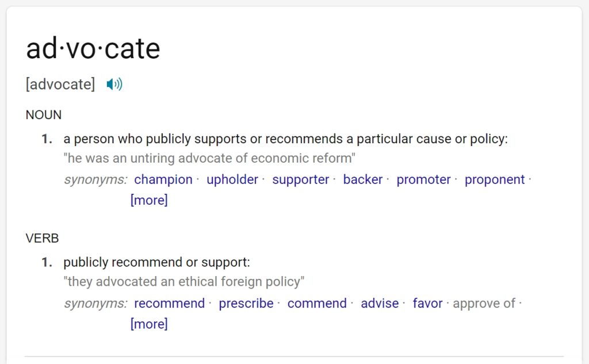
Task: Open the synonym link backer
Action: pyautogui.click(x=363, y=179)
